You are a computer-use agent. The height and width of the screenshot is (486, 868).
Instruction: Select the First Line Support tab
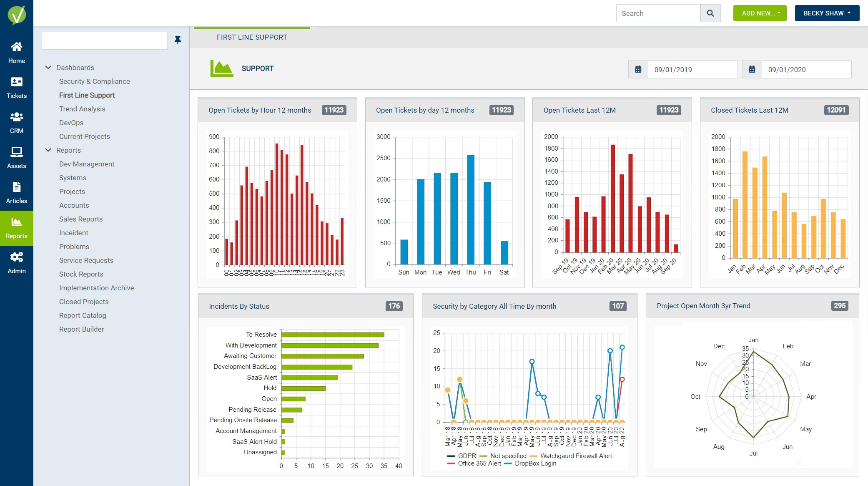(x=252, y=37)
